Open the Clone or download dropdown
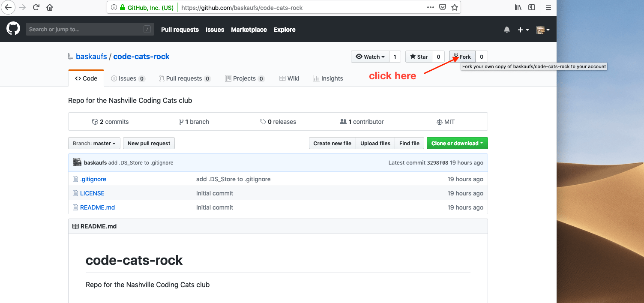The width and height of the screenshot is (644, 303). pyautogui.click(x=457, y=143)
